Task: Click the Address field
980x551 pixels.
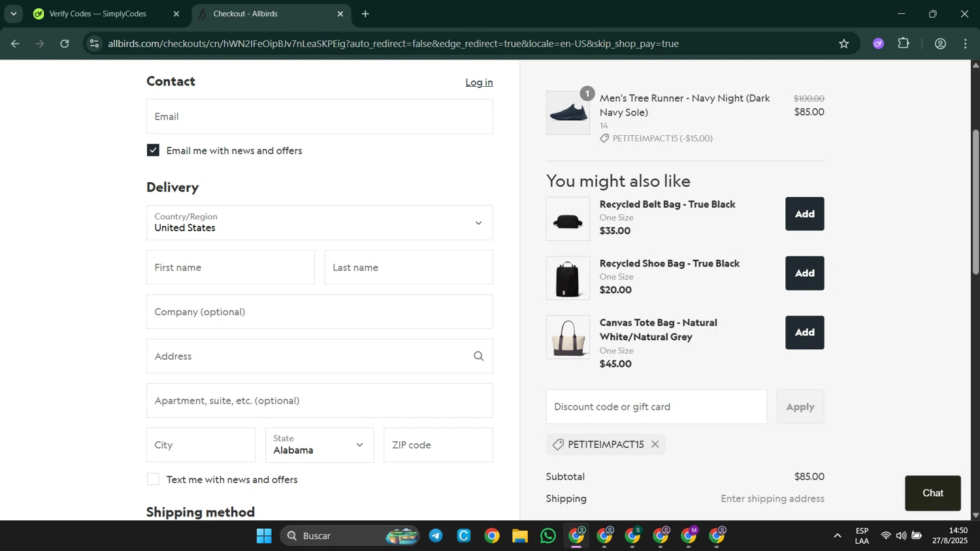Action: tap(319, 356)
